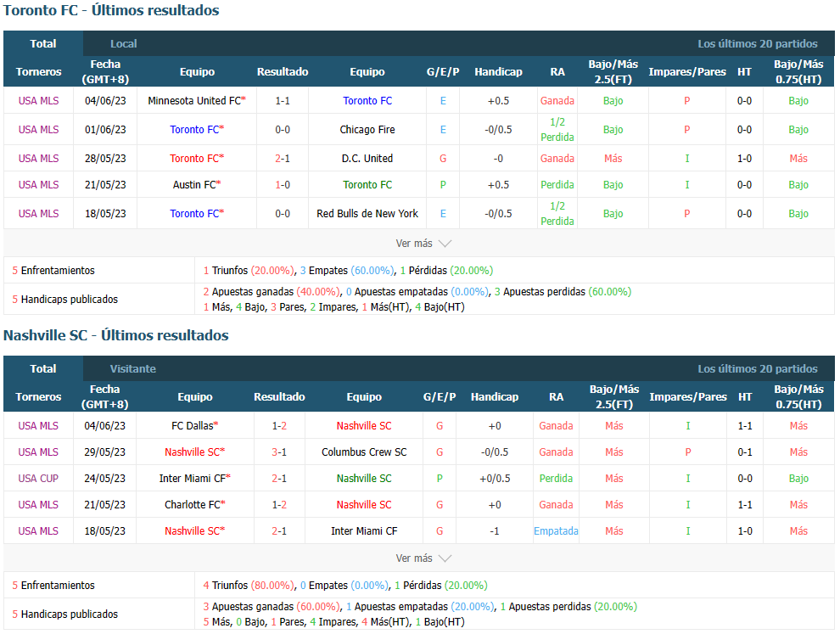Screen dimensions: 840x634
Task: Click the "Handicap" header in the Toronto FC table
Action: point(498,72)
